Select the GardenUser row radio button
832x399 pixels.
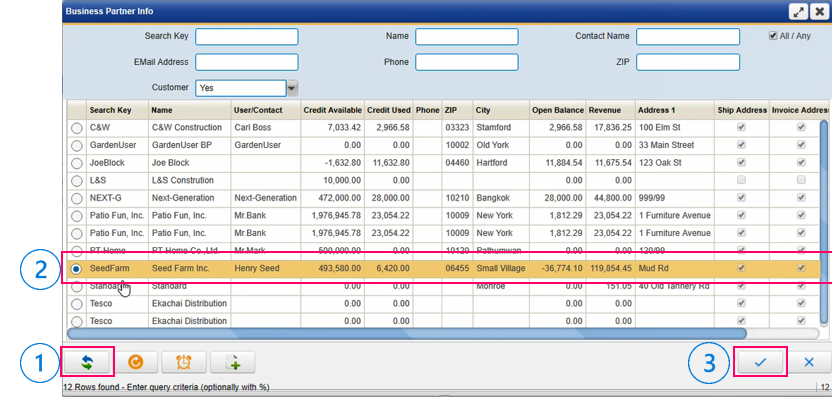coord(77,145)
